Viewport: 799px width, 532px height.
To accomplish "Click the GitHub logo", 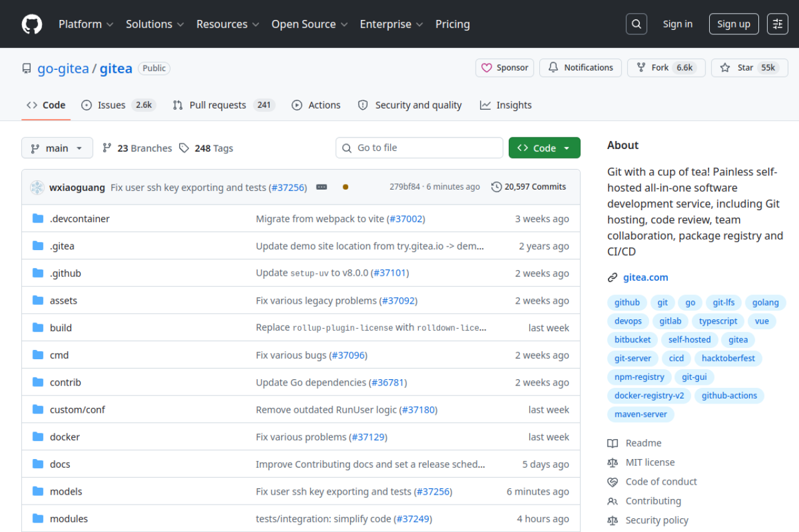I will [x=31, y=24].
